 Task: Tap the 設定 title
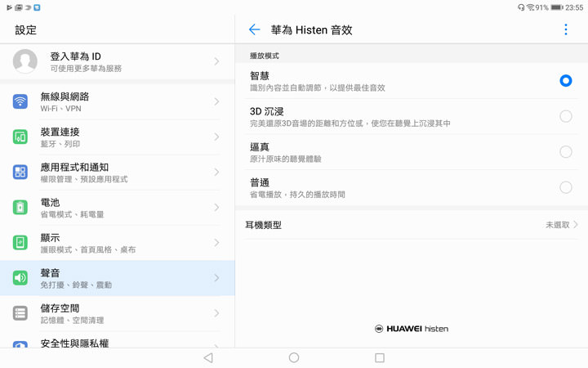tap(25, 29)
